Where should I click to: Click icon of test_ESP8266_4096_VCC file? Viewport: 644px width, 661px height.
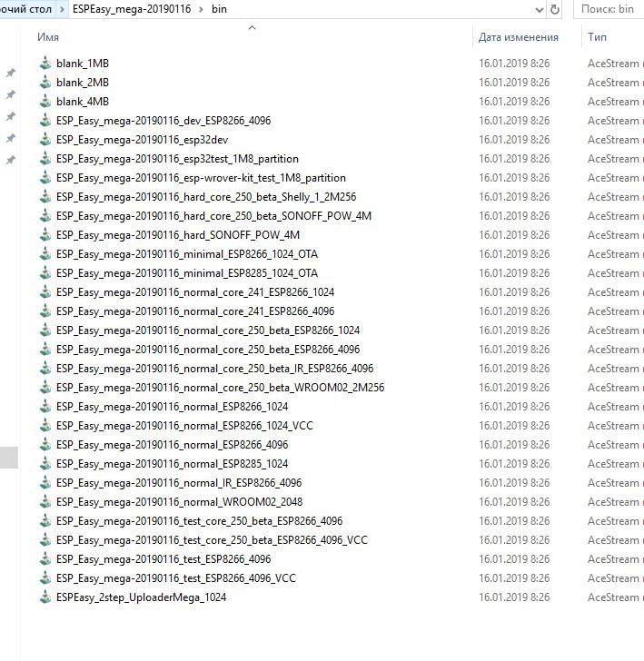pos(45,578)
